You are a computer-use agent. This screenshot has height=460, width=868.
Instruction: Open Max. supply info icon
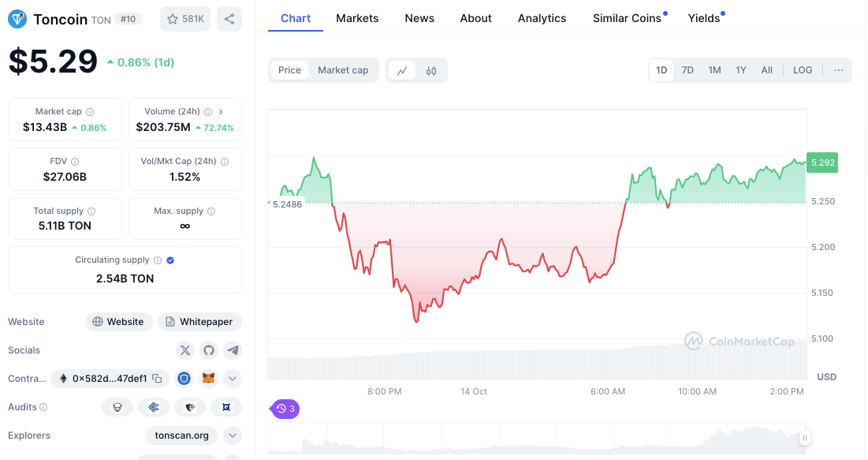tap(211, 211)
